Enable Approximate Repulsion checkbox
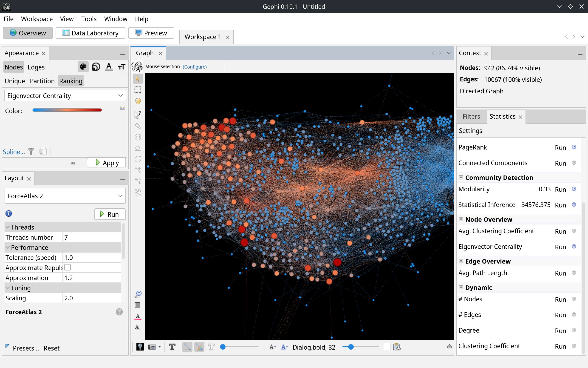The width and height of the screenshot is (588, 368). (68, 267)
